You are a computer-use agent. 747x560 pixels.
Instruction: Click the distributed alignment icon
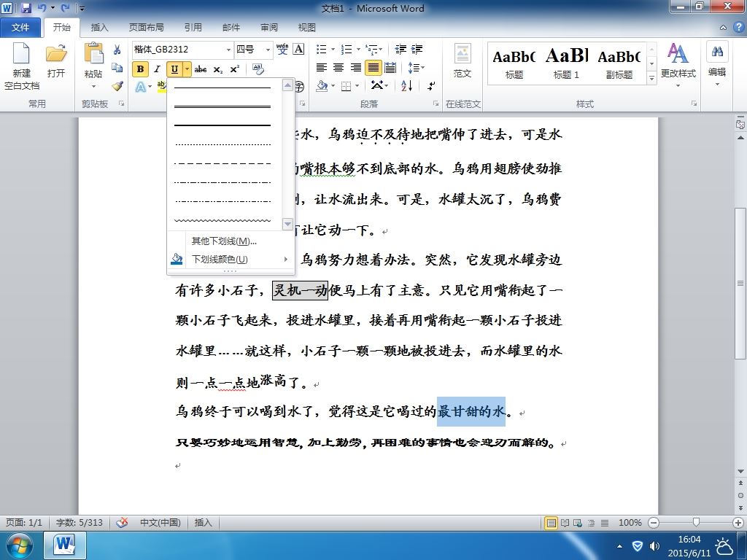[390, 68]
